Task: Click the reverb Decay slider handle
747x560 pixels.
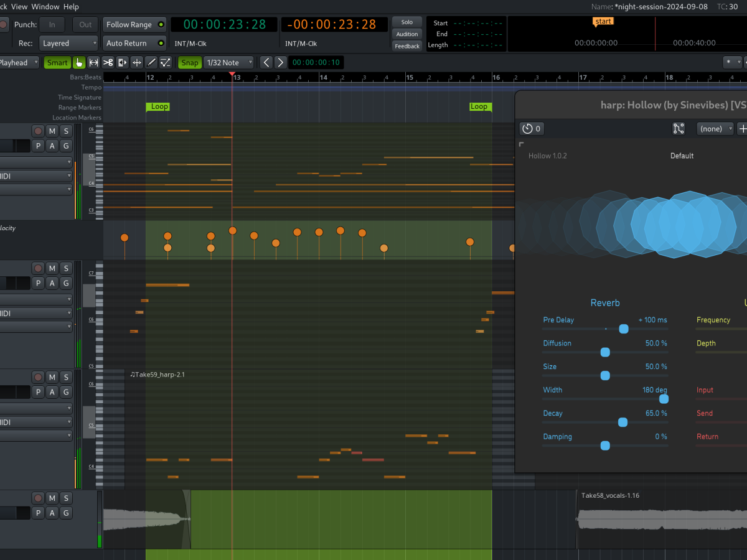Action: tap(622, 422)
